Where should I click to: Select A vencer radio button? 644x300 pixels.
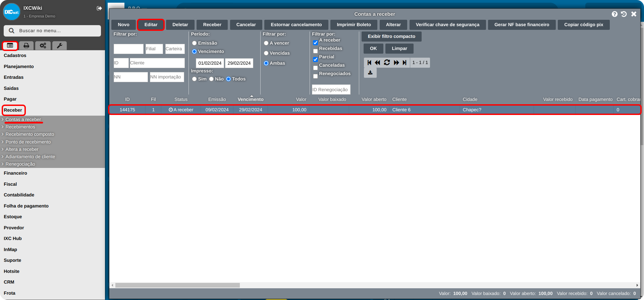point(266,43)
